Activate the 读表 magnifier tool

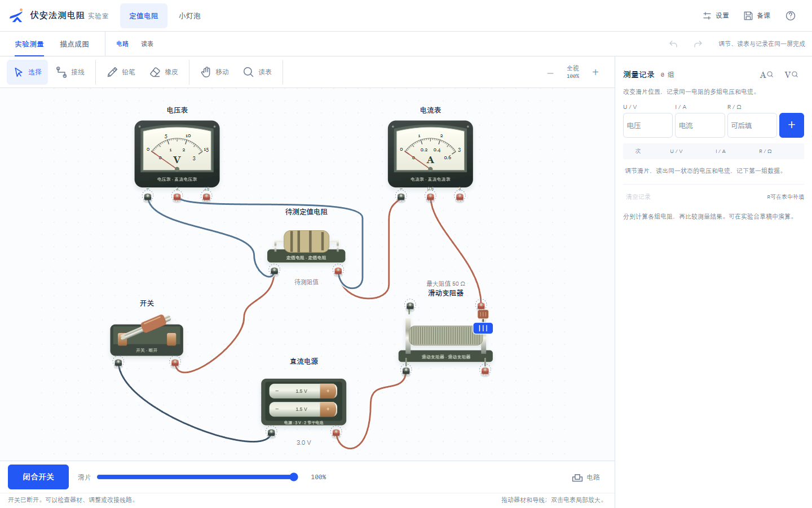[258, 72]
